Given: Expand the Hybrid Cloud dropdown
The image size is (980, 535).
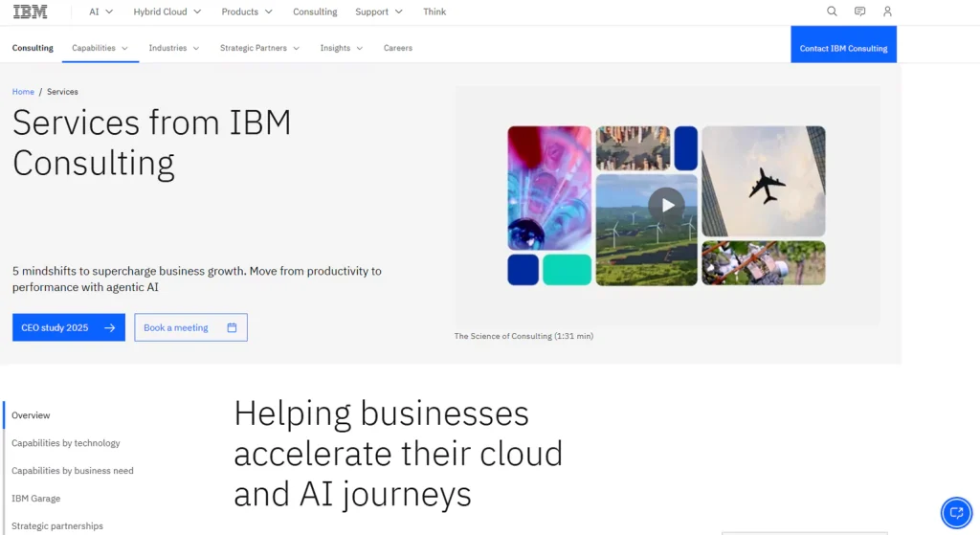Looking at the screenshot, I should click(167, 11).
